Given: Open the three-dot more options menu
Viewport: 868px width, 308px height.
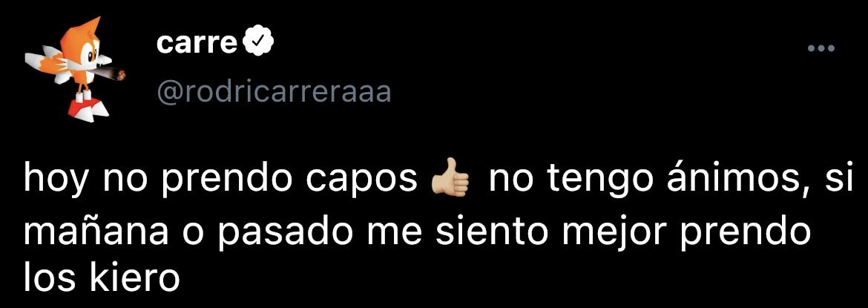Looking at the screenshot, I should 821,49.
